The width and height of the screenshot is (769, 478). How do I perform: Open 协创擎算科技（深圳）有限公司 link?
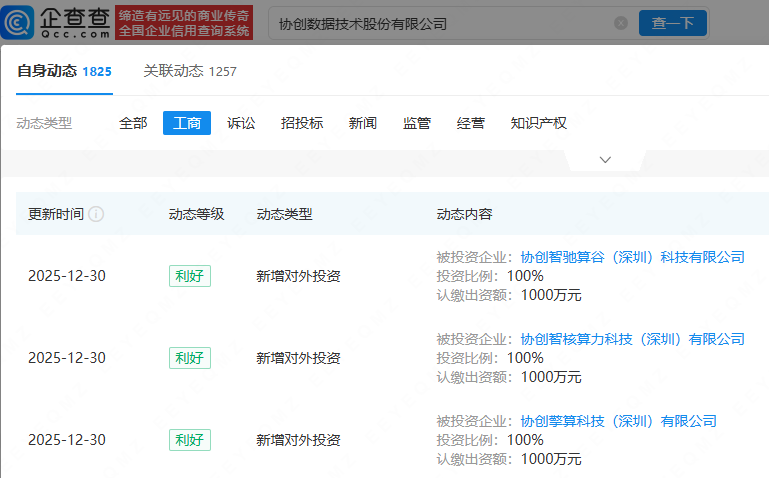pyautogui.click(x=618, y=421)
